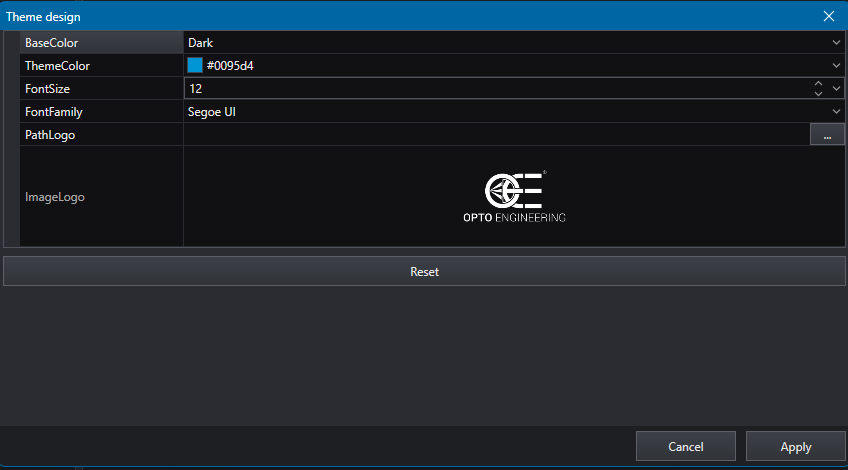Viewport: 848px width, 470px height.
Task: Close the Theme design dialog
Action: pos(829,16)
